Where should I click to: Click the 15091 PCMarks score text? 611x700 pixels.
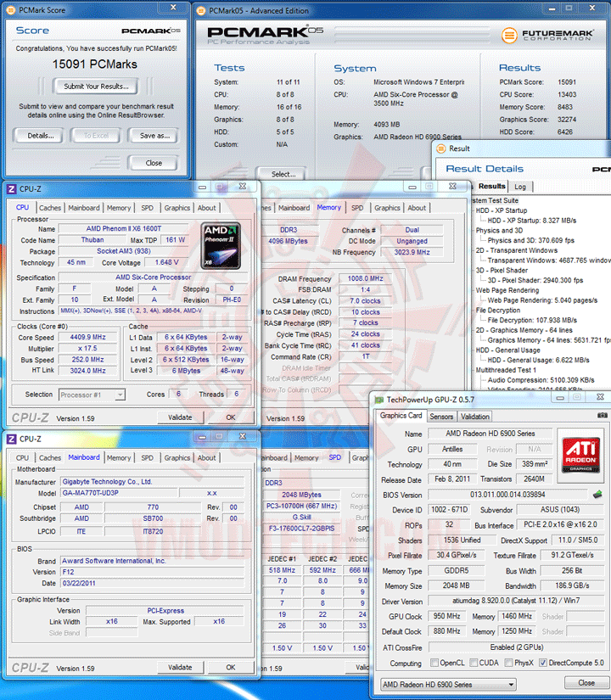[95, 64]
